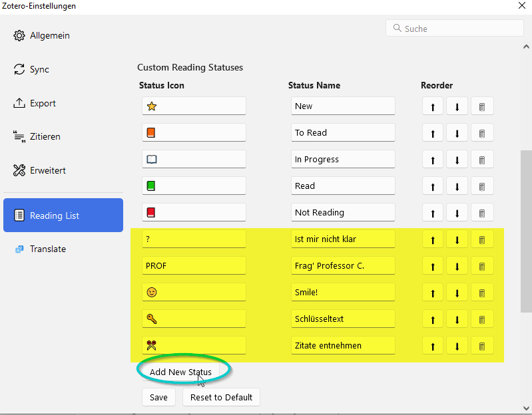Focus the Suche search field
The image size is (532, 415).
(455, 29)
